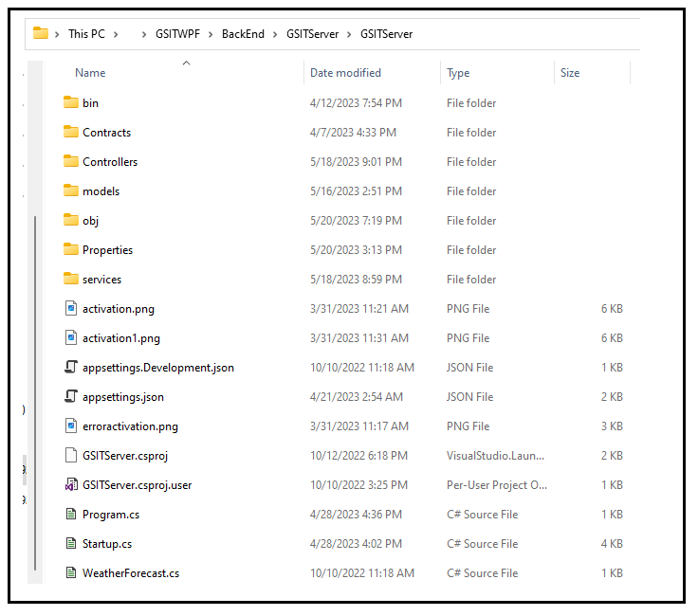The height and width of the screenshot is (616, 698).
Task: Click the appsettings.json file icon
Action: [x=71, y=396]
